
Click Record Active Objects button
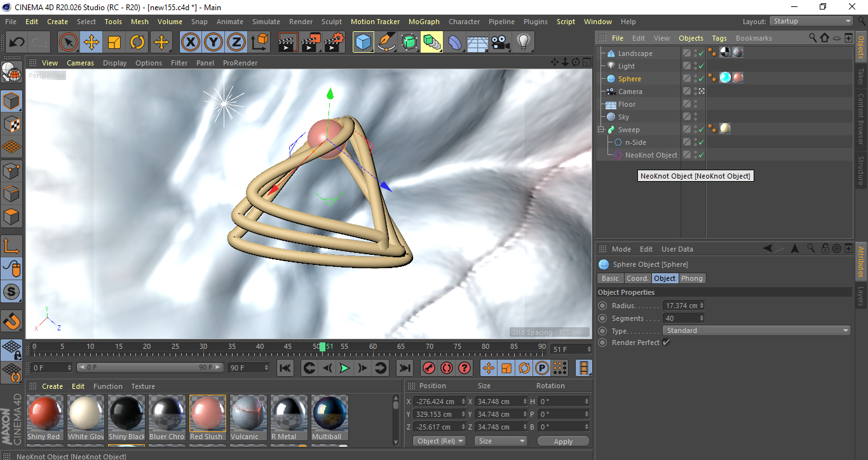pyautogui.click(x=429, y=368)
